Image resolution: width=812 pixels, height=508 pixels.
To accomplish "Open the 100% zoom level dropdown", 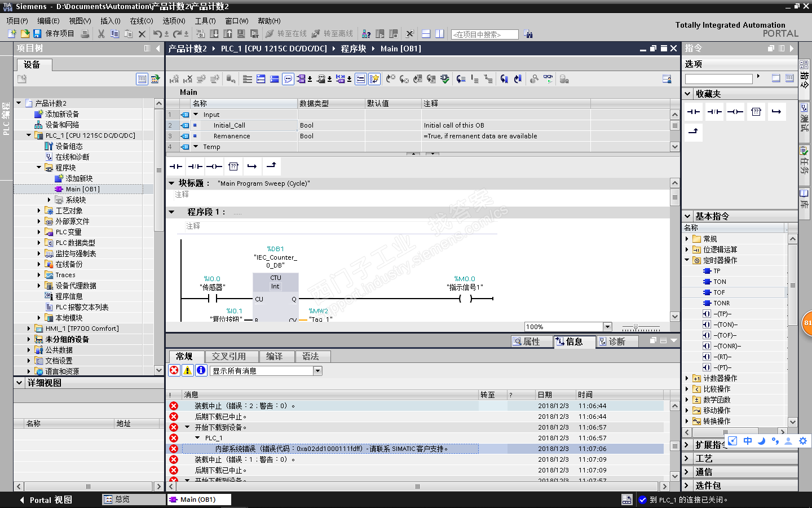I will (x=607, y=327).
